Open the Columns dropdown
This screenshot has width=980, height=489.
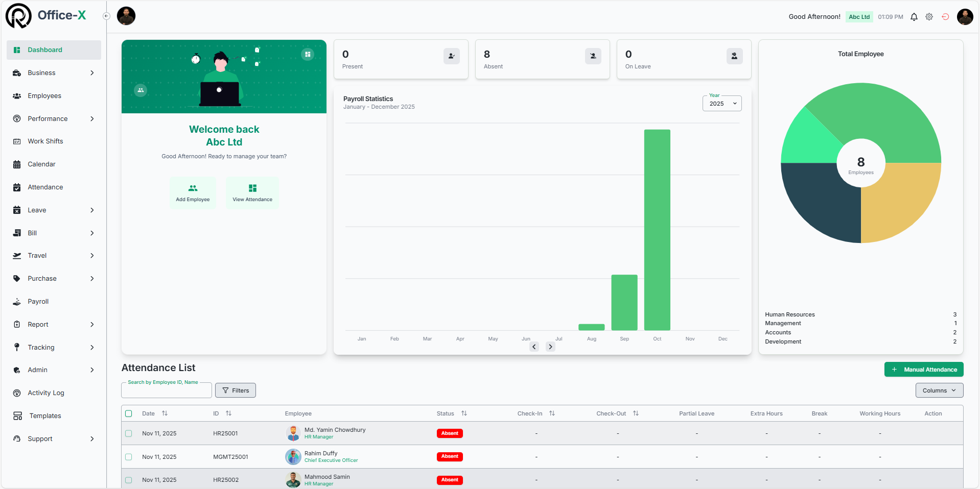point(939,390)
